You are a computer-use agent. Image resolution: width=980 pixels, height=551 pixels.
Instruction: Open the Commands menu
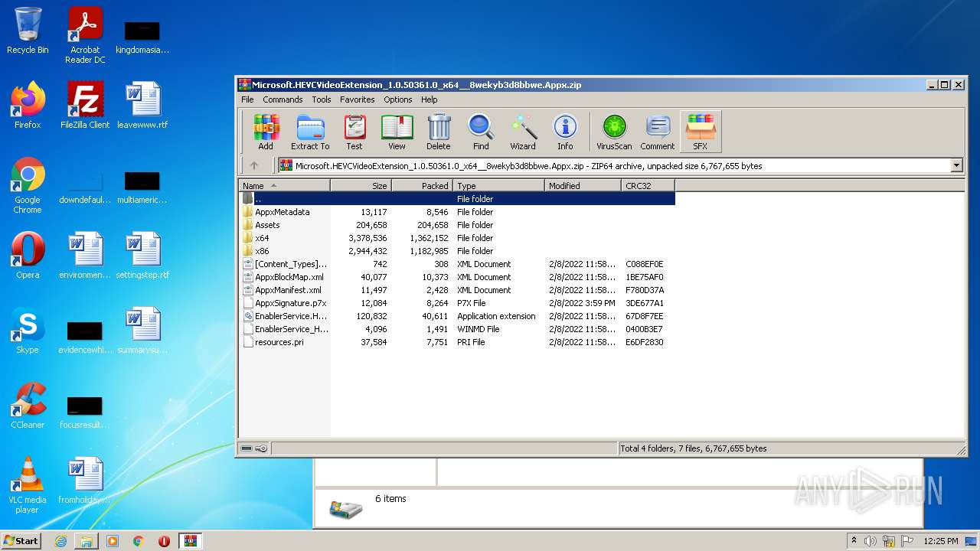(x=283, y=99)
